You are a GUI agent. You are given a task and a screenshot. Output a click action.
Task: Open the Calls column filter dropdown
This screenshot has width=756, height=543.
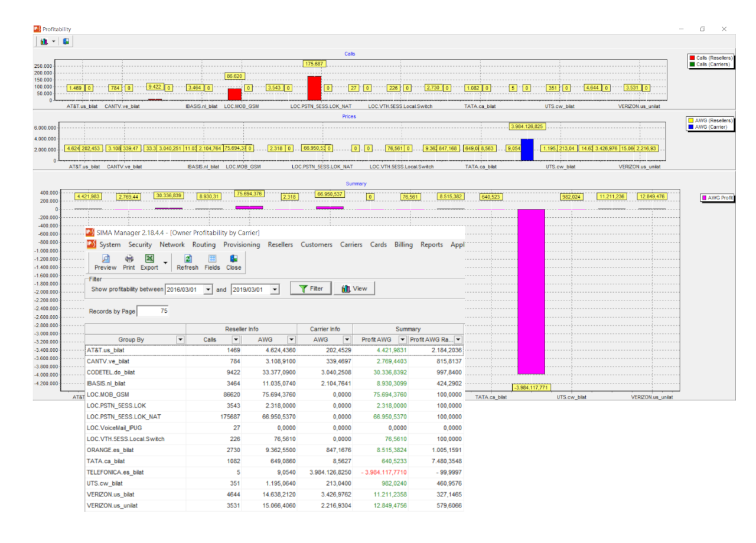[x=236, y=339]
